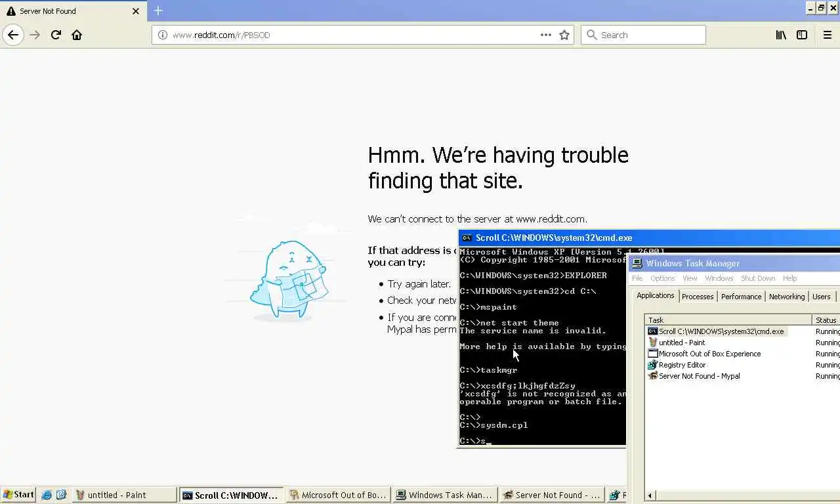This screenshot has width=840, height=504.
Task: Sort by the Status column header
Action: [x=826, y=320]
